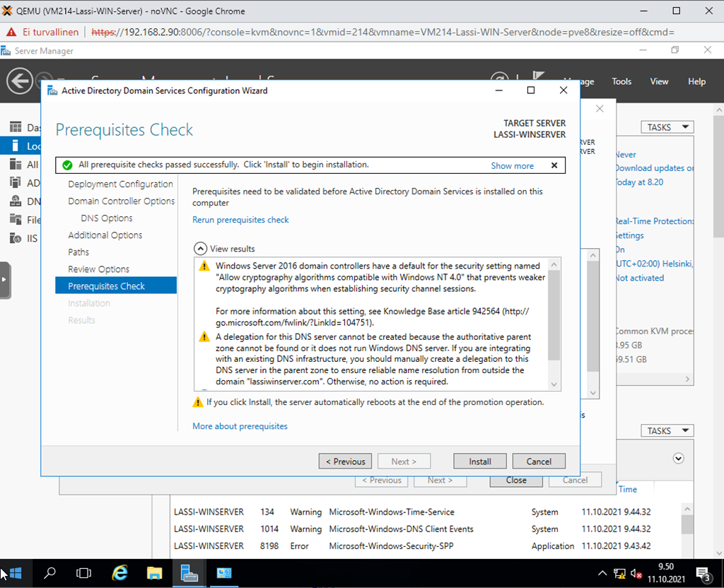Open the upper TASKS dropdown in Server Manager
This screenshot has width=724, height=588.
(x=667, y=127)
